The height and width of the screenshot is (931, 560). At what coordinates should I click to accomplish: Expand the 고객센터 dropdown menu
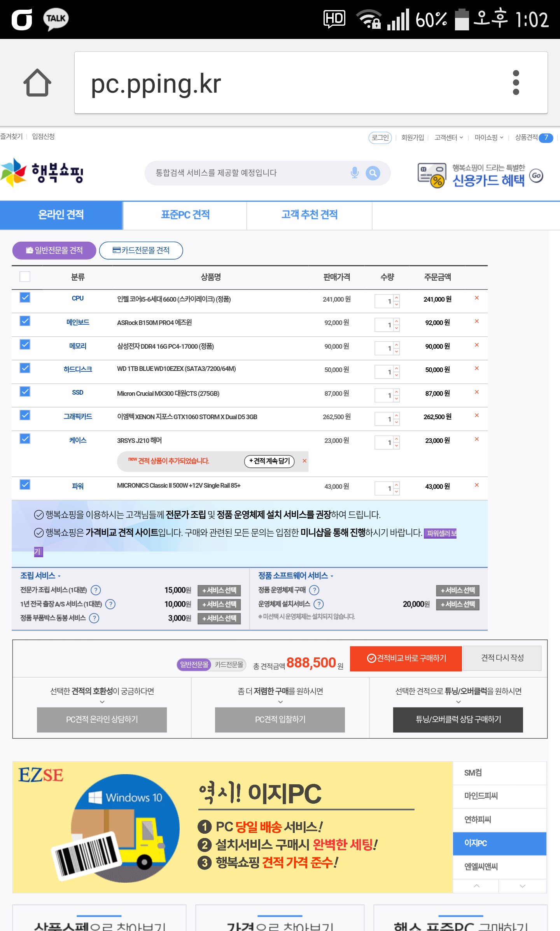tap(448, 137)
